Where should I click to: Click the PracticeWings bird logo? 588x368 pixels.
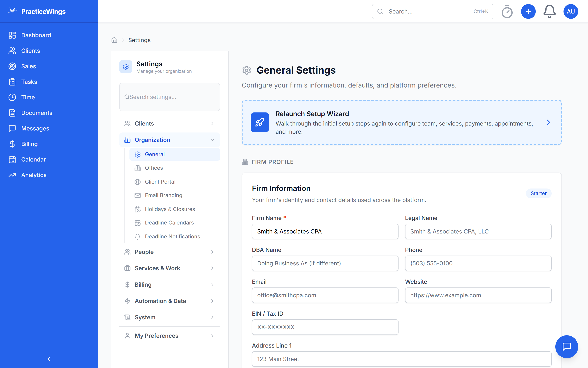tap(12, 11)
